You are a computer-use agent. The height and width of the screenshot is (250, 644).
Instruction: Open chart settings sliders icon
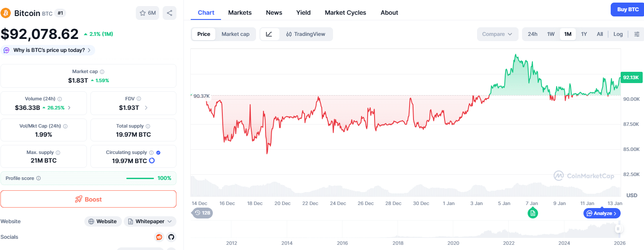coord(637,34)
